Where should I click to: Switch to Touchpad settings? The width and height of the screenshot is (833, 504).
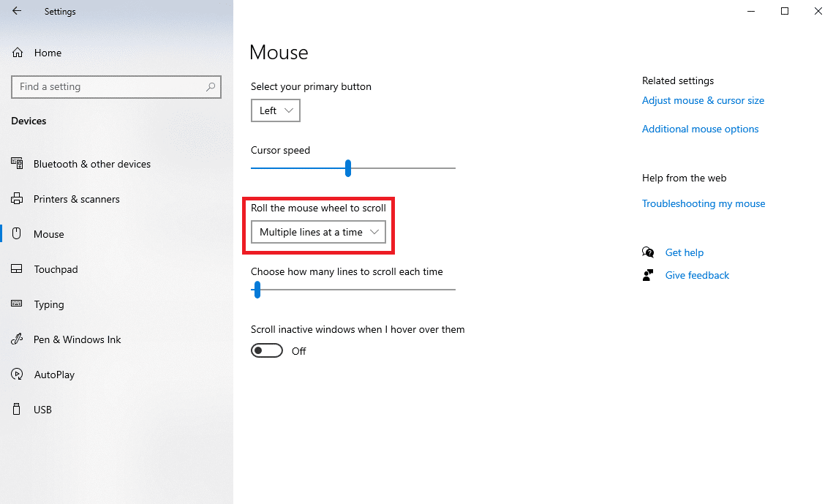(x=56, y=269)
